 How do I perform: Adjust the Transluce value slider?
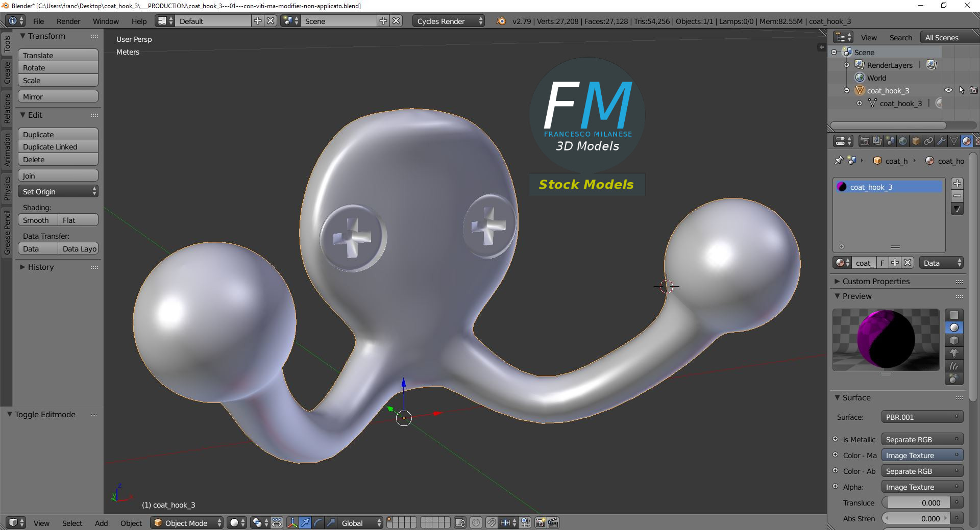pos(916,502)
